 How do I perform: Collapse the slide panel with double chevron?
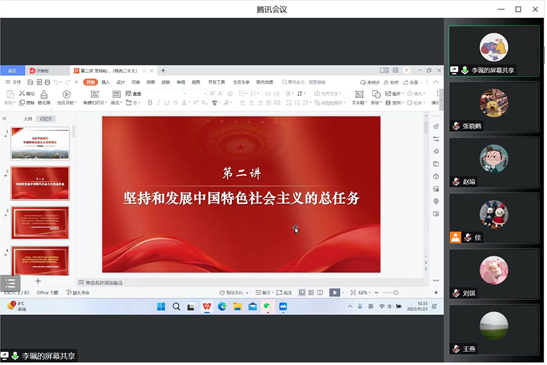(5, 119)
